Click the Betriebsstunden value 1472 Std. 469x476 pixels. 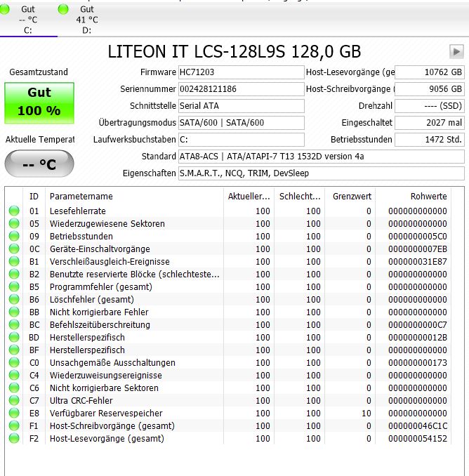(430, 140)
